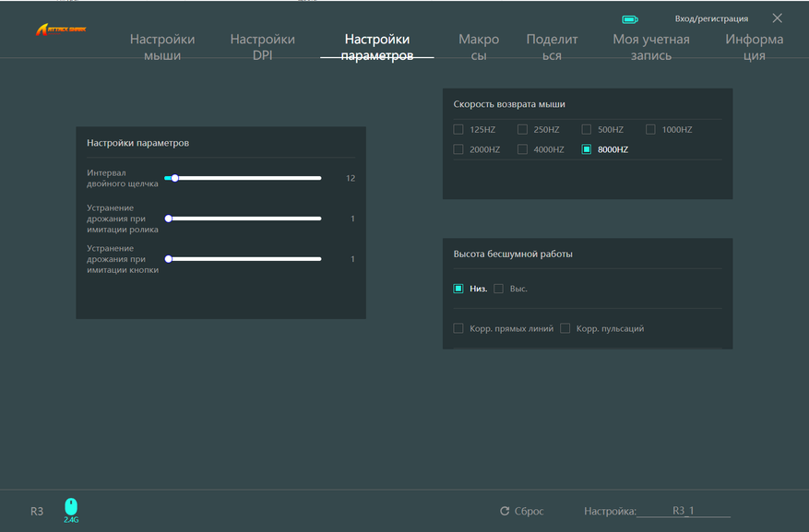809x532 pixels.
Task: Switch to the Настройки DPI tab
Action: (x=263, y=47)
